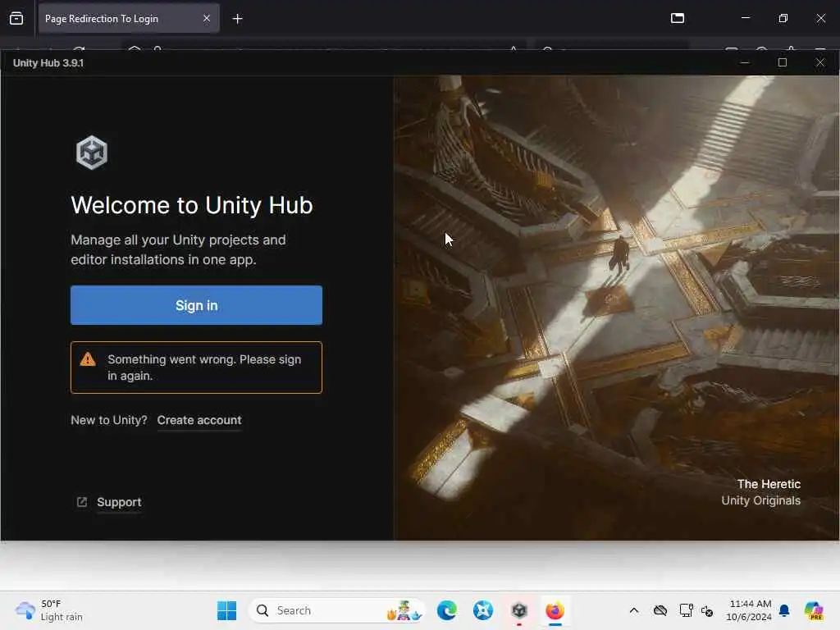Open the Windows Start menu

click(x=226, y=610)
